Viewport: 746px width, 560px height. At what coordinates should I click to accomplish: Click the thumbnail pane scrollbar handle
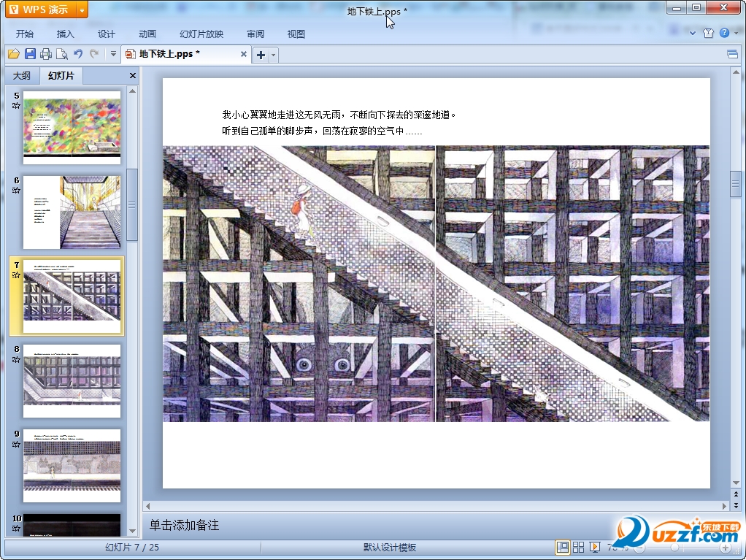pyautogui.click(x=133, y=205)
